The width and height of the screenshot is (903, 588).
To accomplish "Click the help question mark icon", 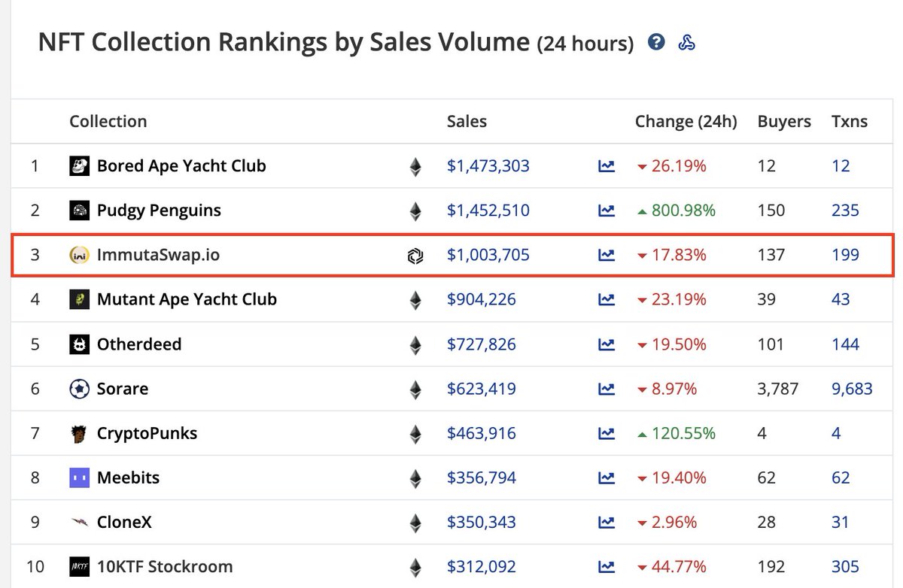I will tap(656, 42).
